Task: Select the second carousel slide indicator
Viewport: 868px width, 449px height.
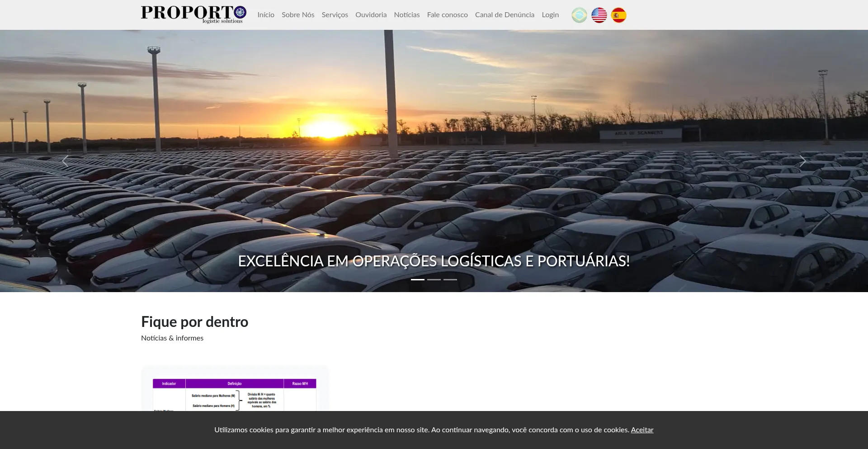Action: tap(434, 280)
